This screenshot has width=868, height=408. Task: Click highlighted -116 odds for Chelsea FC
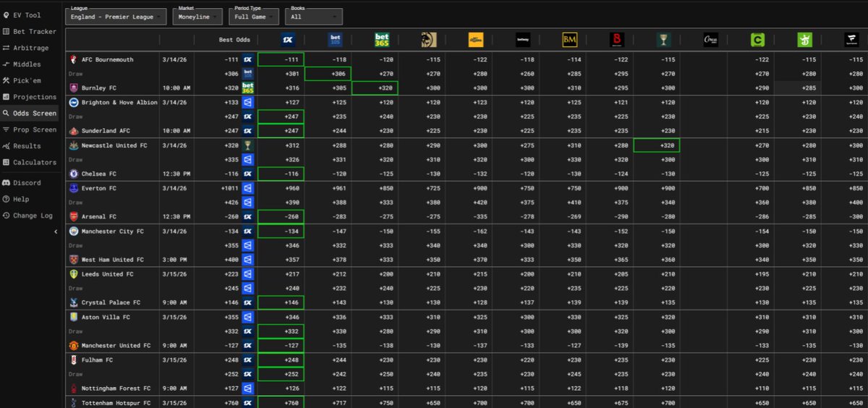point(281,174)
